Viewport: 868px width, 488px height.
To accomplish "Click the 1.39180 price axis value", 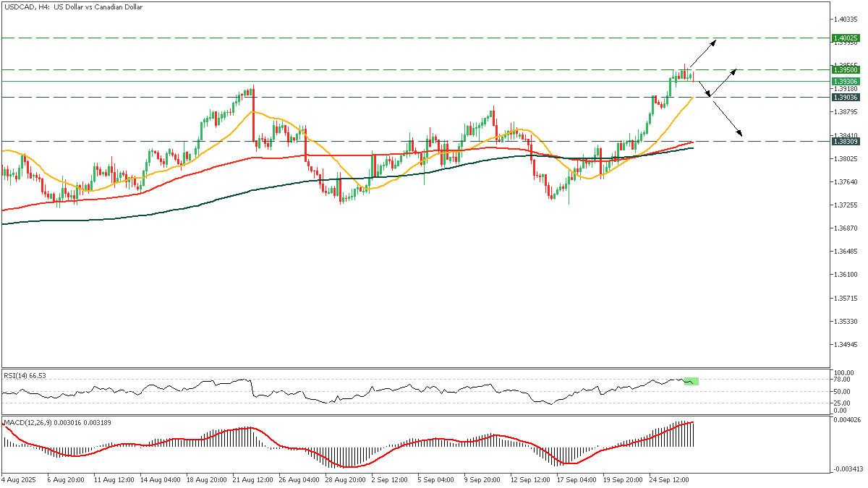I will (845, 89).
